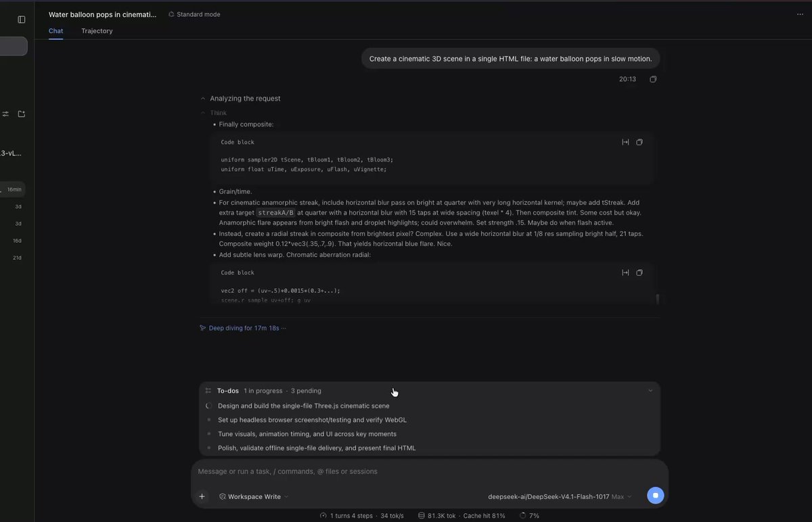Toggle wrap on the vec2 off code block

coord(625,272)
